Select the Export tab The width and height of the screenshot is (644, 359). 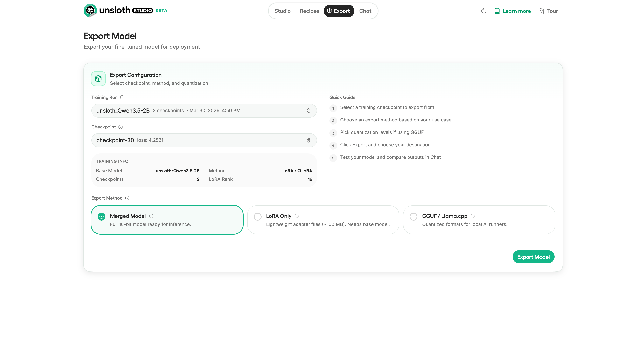(339, 11)
